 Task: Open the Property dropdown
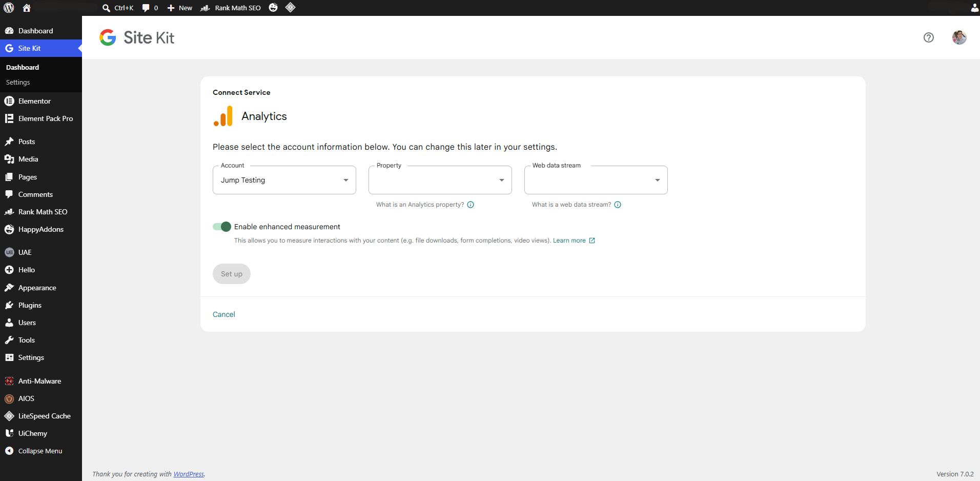click(440, 180)
